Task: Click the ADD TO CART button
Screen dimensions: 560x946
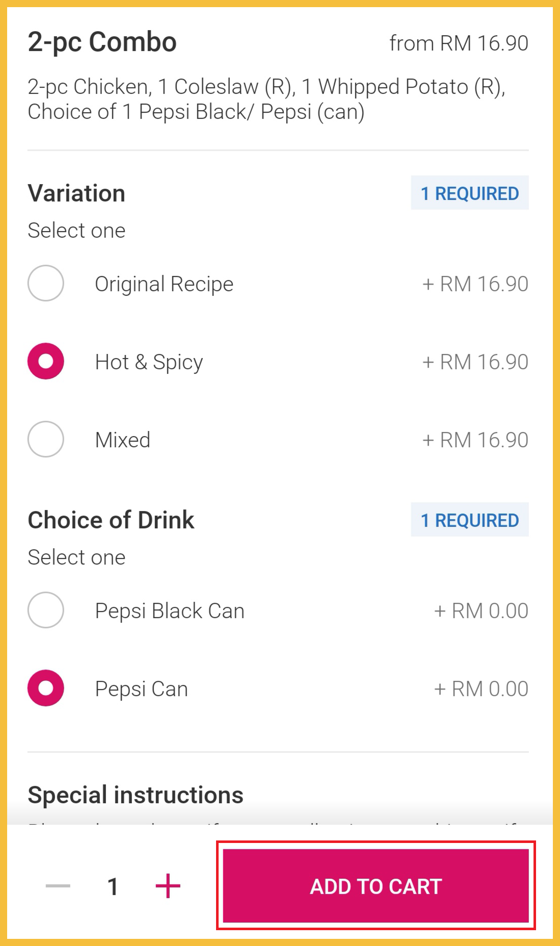Action: coord(376,886)
